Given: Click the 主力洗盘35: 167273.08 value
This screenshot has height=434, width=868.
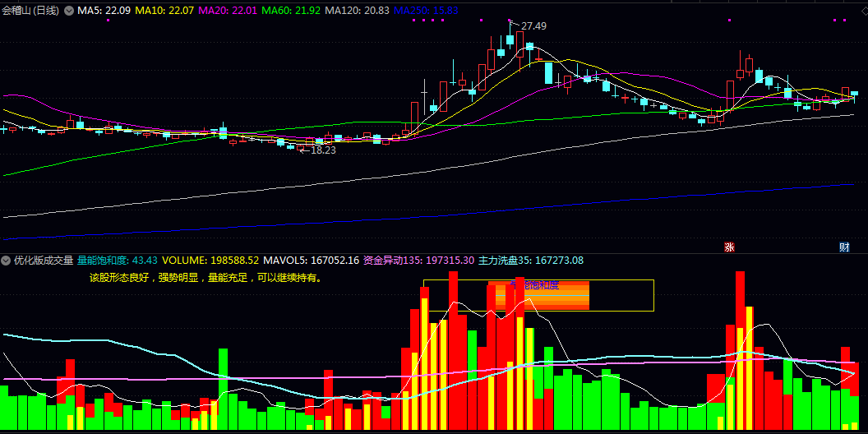Looking at the screenshot, I should click(531, 261).
